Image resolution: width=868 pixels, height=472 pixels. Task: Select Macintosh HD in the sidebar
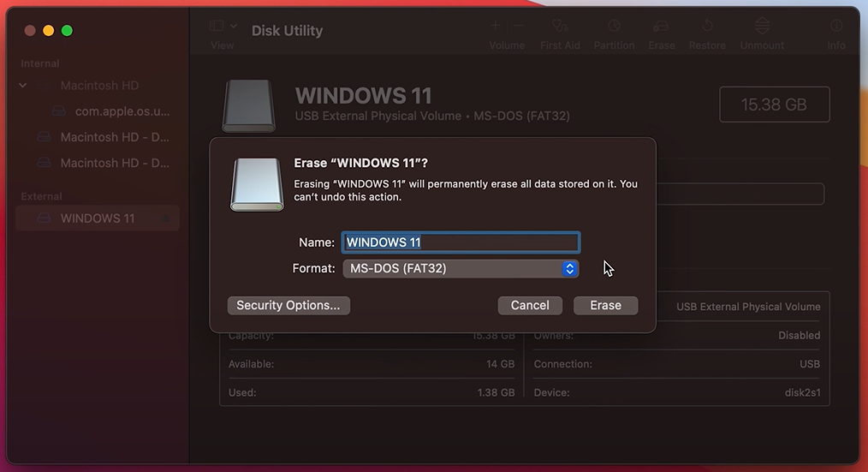click(x=98, y=86)
